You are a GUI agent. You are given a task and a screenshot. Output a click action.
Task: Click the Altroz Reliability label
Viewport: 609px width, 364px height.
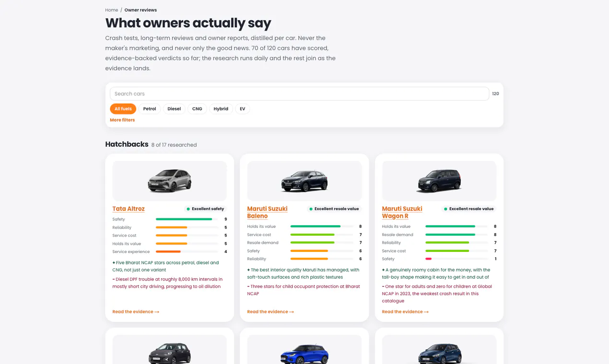122,227
